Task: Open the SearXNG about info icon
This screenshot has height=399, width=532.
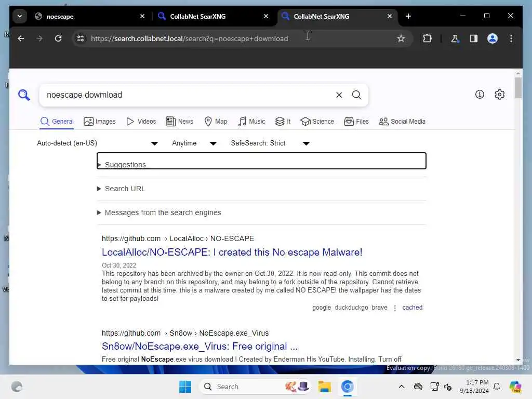Action: click(x=480, y=95)
